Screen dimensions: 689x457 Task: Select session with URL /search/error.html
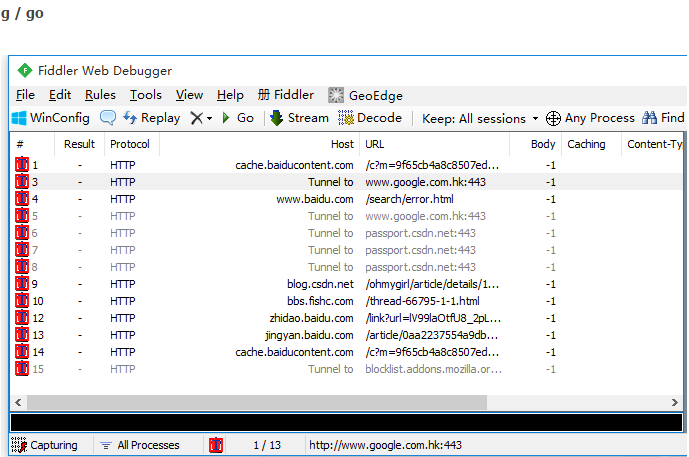[346, 199]
